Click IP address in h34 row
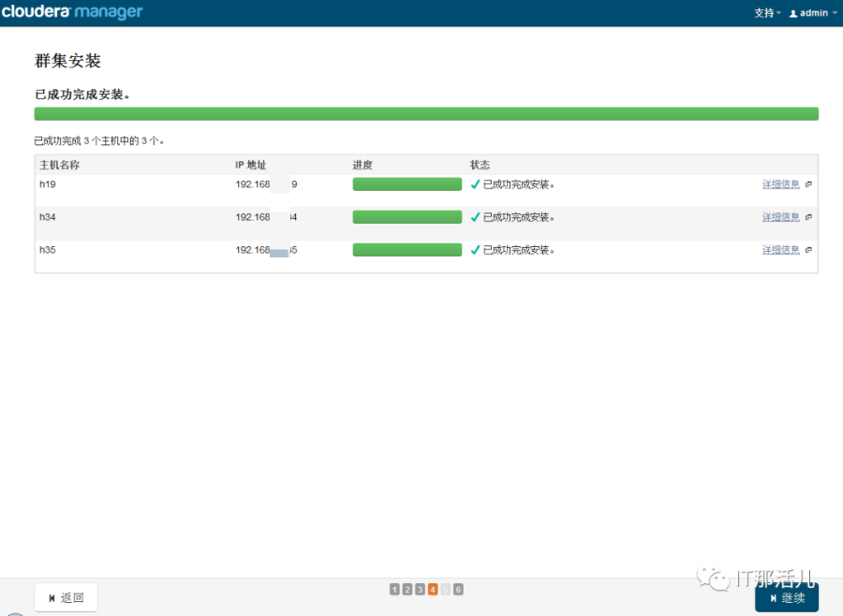The height and width of the screenshot is (616, 843). pos(266,217)
